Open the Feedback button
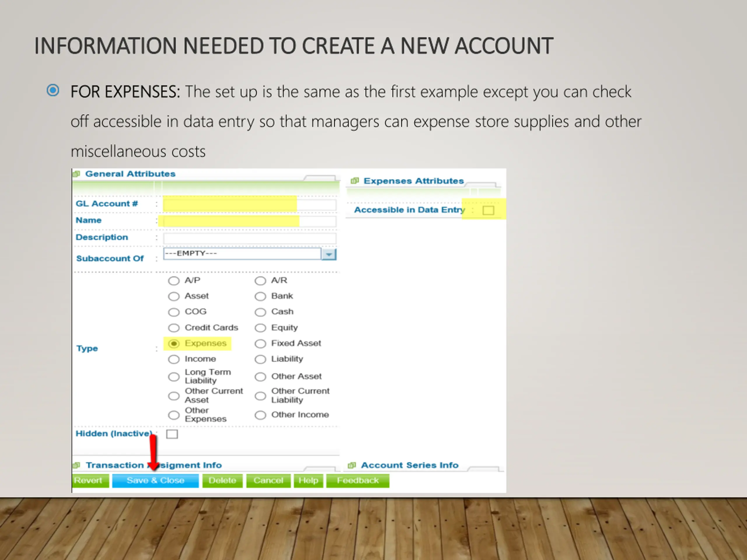747x560 pixels. point(358,481)
